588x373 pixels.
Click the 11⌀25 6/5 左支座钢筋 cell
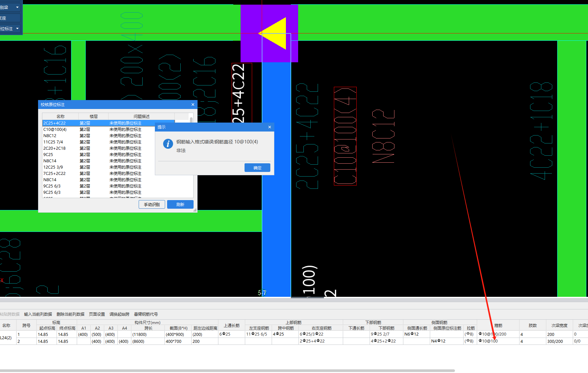[258, 334]
